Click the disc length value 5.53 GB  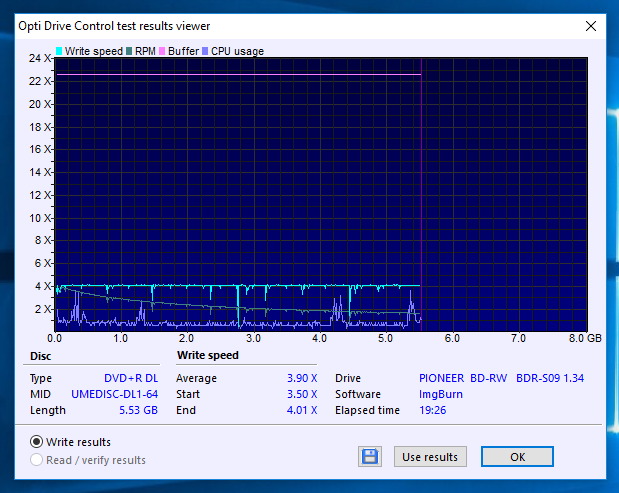point(139,410)
